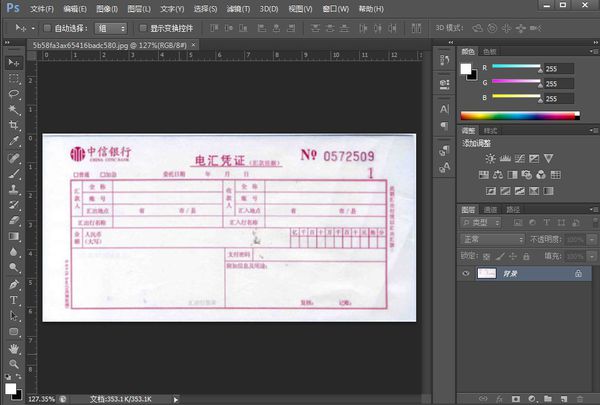
Task: Open the 正常 blend mode dropdown
Action: tap(492, 240)
